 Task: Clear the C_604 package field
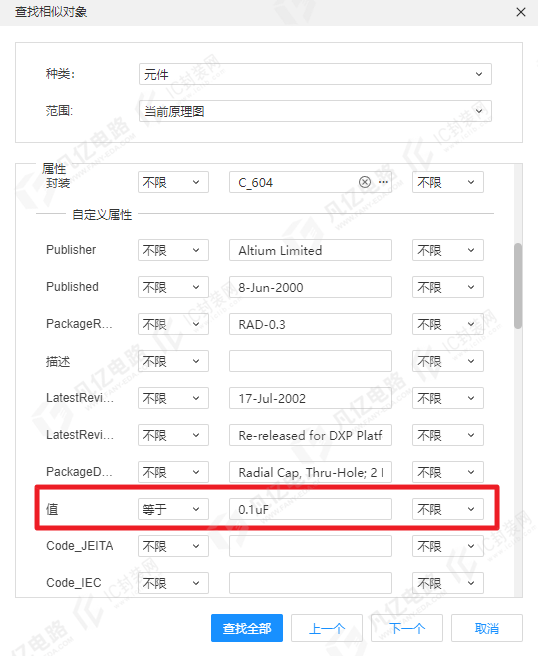(x=365, y=182)
